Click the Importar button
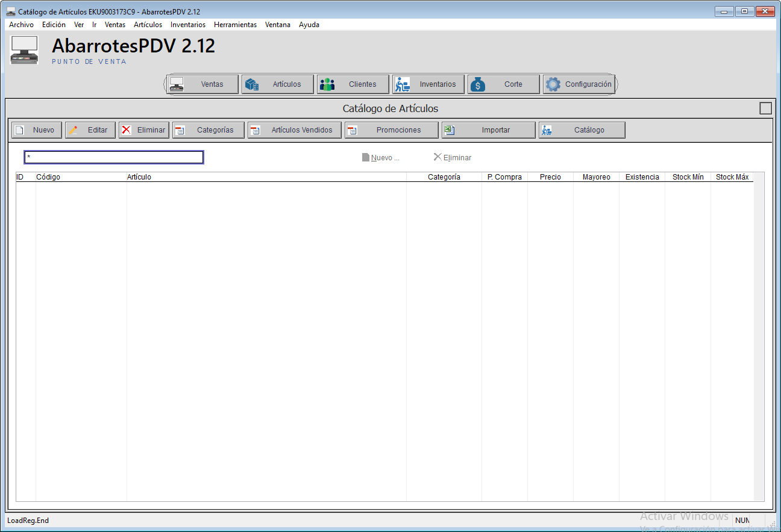This screenshot has width=781, height=532. point(489,130)
